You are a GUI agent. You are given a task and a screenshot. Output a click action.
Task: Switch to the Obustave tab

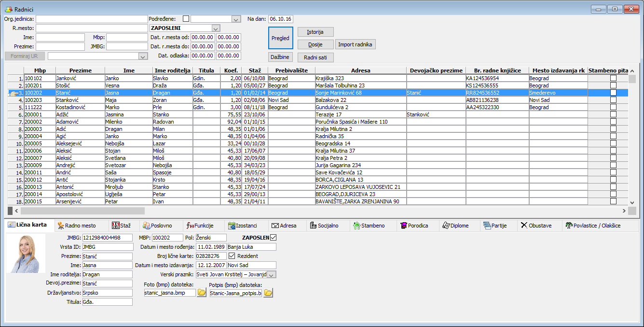pyautogui.click(x=536, y=226)
